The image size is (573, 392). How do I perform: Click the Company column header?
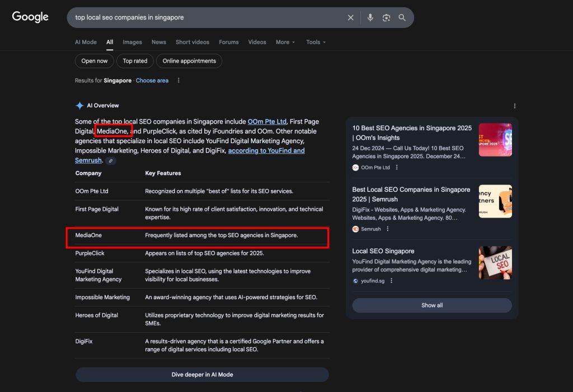(x=88, y=173)
